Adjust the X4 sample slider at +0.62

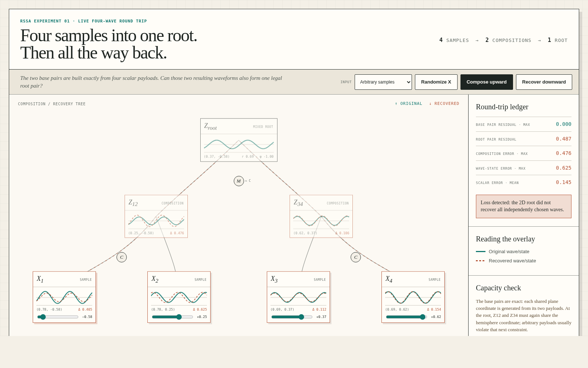tap(406, 317)
